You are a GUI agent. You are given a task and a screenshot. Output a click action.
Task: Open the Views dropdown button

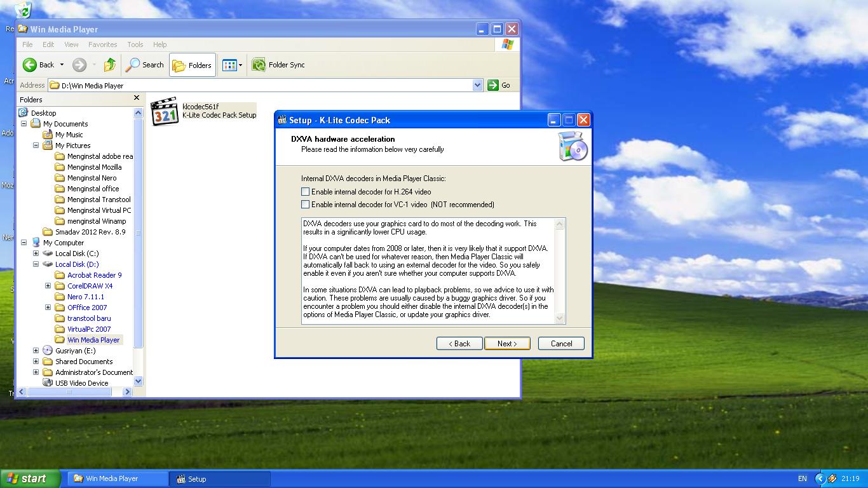click(x=232, y=65)
